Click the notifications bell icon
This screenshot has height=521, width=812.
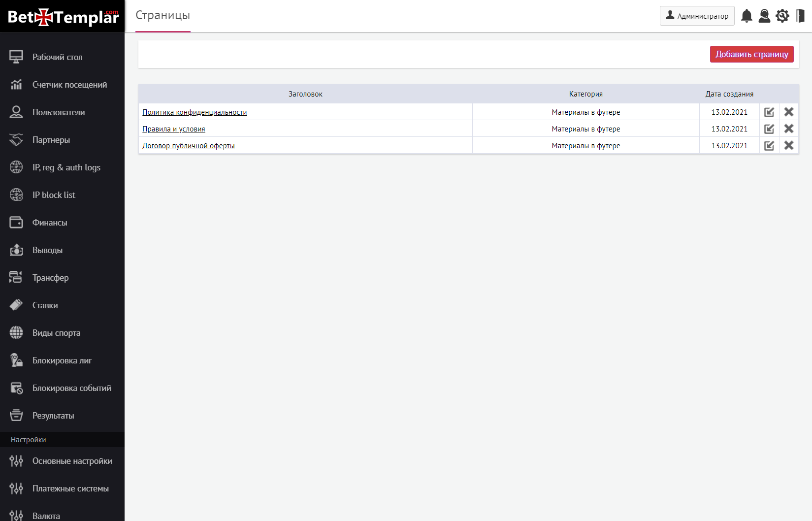747,16
